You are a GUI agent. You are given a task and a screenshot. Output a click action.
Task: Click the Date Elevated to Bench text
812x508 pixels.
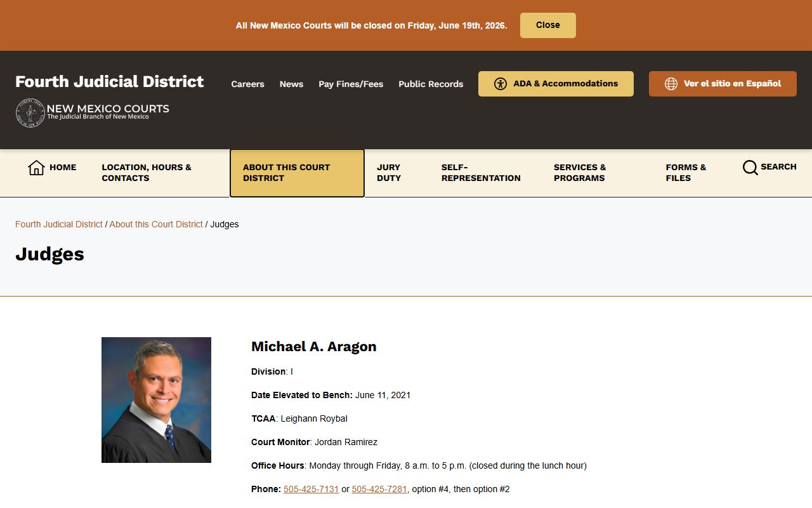(x=331, y=395)
